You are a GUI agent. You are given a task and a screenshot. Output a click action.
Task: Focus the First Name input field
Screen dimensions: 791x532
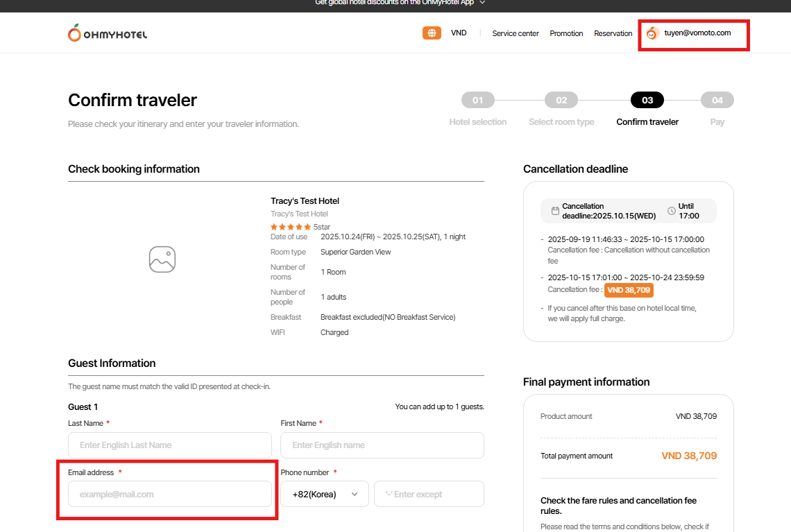pos(382,445)
